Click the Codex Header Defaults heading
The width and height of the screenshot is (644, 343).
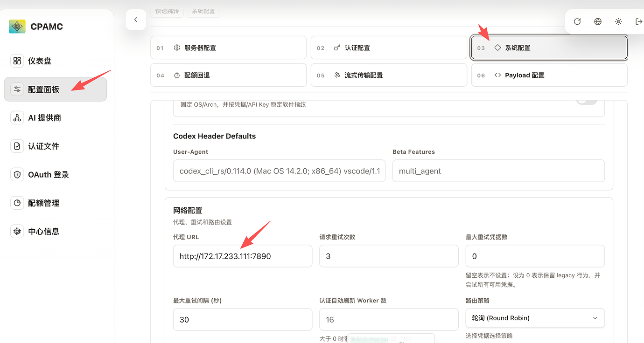click(215, 136)
